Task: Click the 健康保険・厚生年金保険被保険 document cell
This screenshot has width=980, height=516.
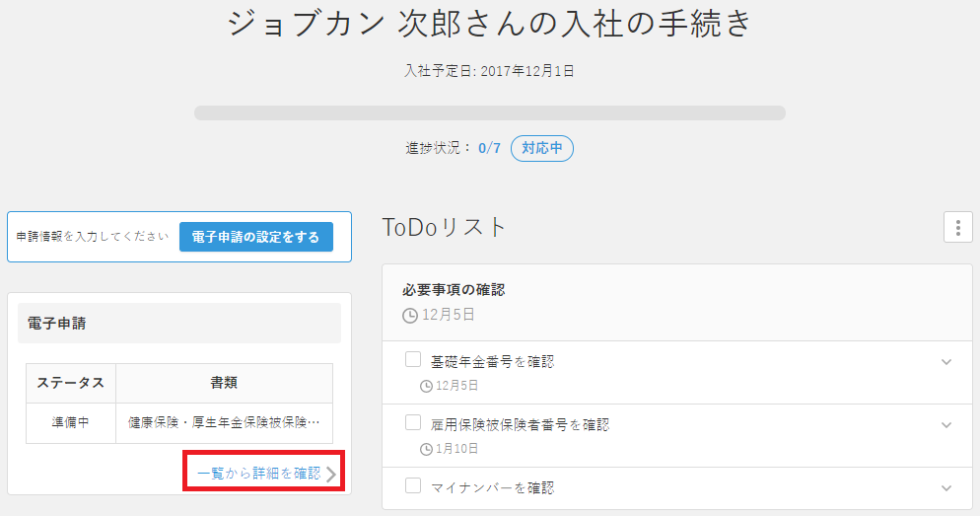Action: (225, 423)
